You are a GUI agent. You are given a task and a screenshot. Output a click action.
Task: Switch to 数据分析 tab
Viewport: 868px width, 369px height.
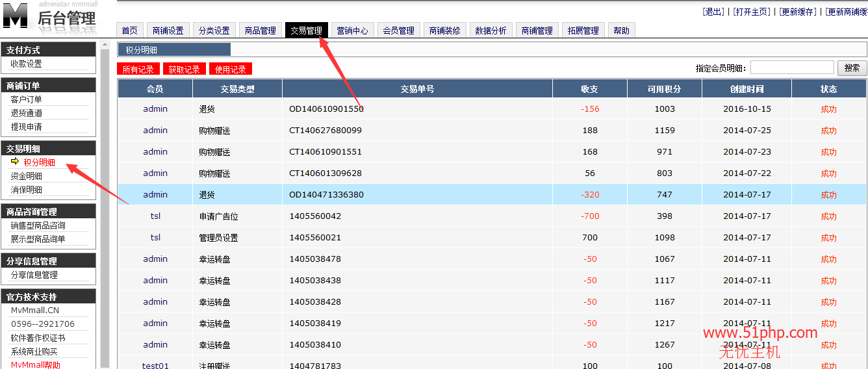(491, 31)
